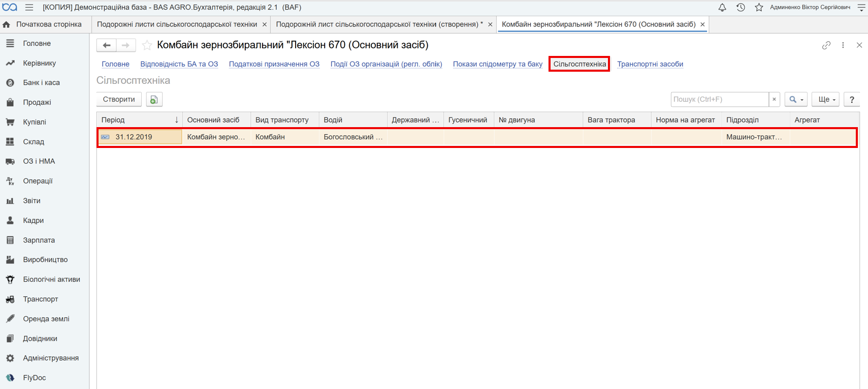Create by copying icon next to Створити
868x389 pixels.
[154, 100]
